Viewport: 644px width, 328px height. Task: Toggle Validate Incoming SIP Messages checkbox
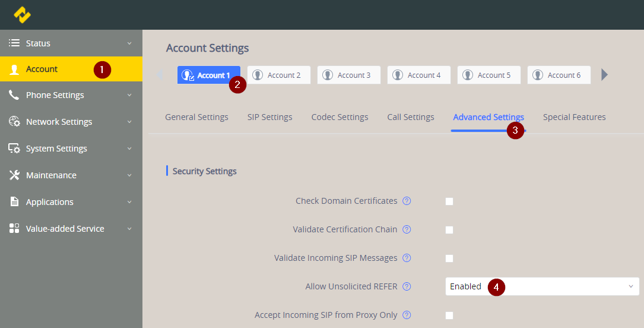pos(449,258)
